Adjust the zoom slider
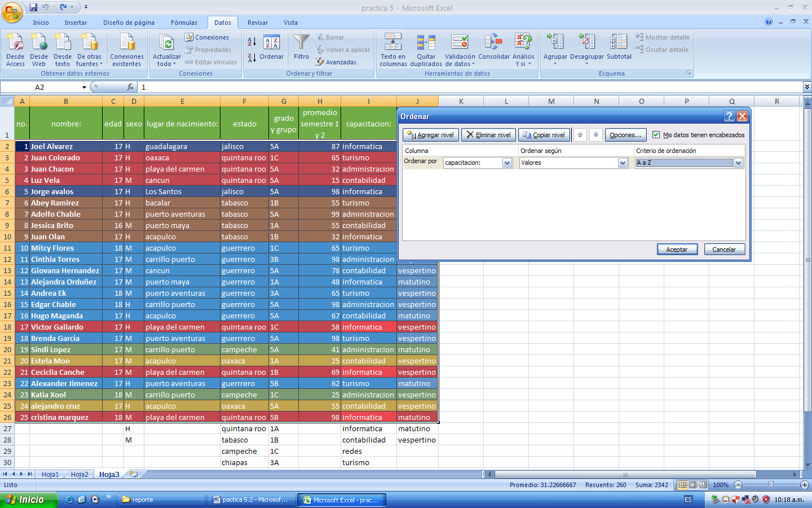This screenshot has width=812, height=508. [771, 484]
